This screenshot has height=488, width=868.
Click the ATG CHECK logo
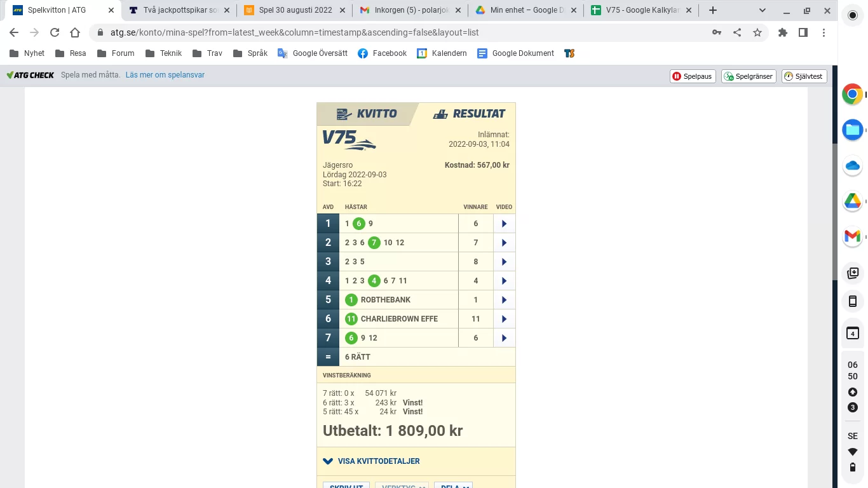tap(30, 74)
